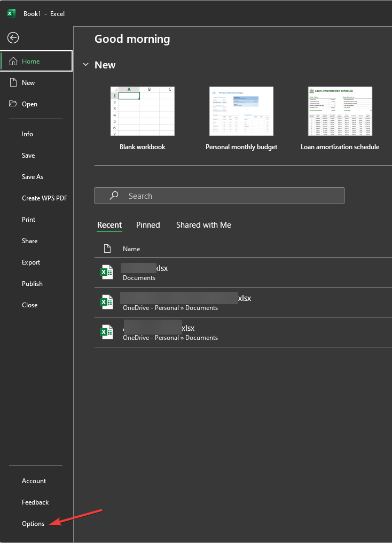The width and height of the screenshot is (392, 543).
Task: Open the Share option
Action: point(30,241)
